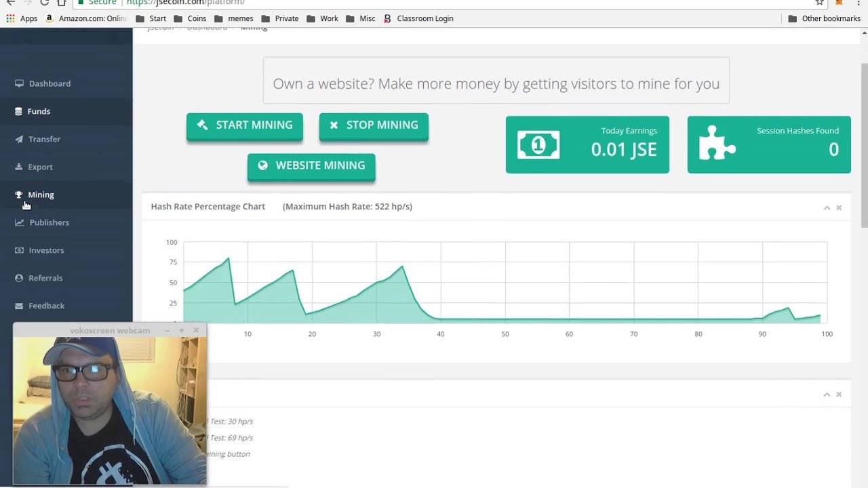Open the Mining page from the sidebar
The width and height of the screenshot is (868, 488).
[x=41, y=195]
